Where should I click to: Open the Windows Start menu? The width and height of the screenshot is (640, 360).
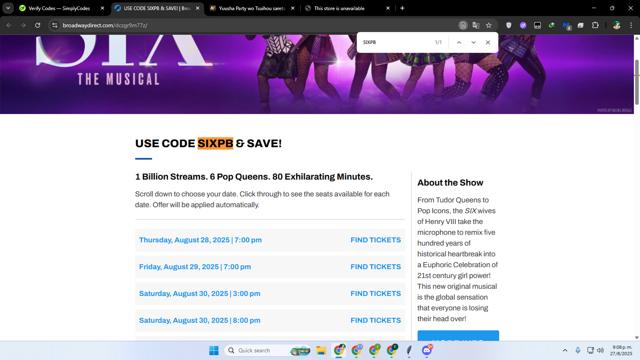click(x=213, y=350)
